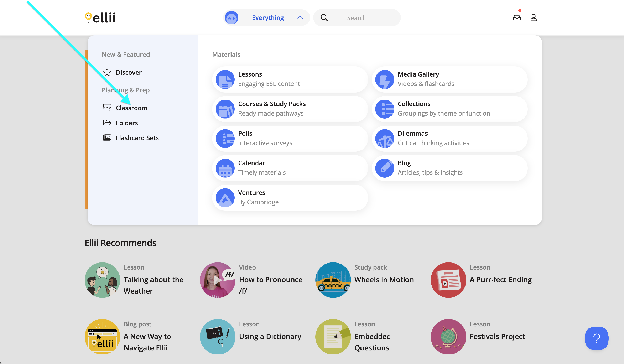Click the Ventures by Cambridge icon
Screen dimensions: 624x364
(225, 198)
